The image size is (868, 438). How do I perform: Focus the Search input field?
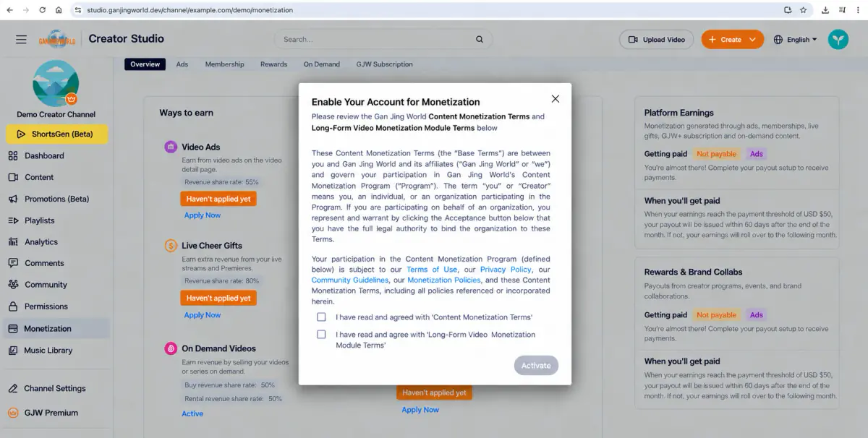[383, 40]
